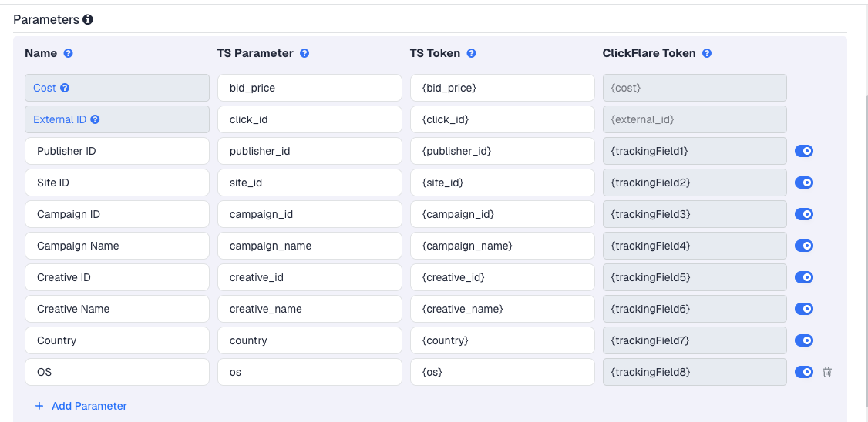Viewport: 868px width, 422px height.
Task: Click the help icon beside Cost
Action: [x=65, y=88]
